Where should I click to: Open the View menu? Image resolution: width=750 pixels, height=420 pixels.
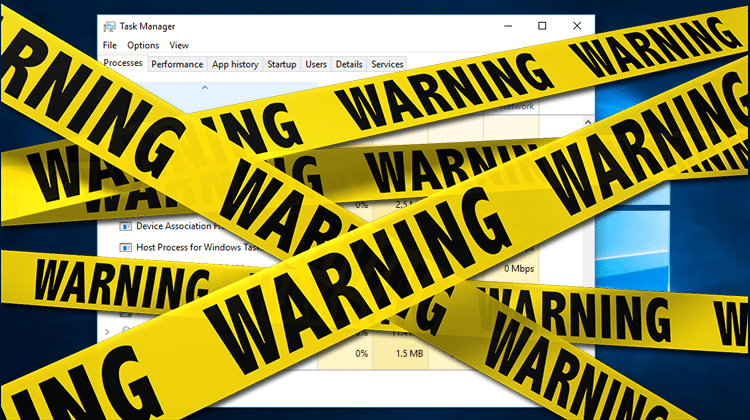tap(179, 45)
